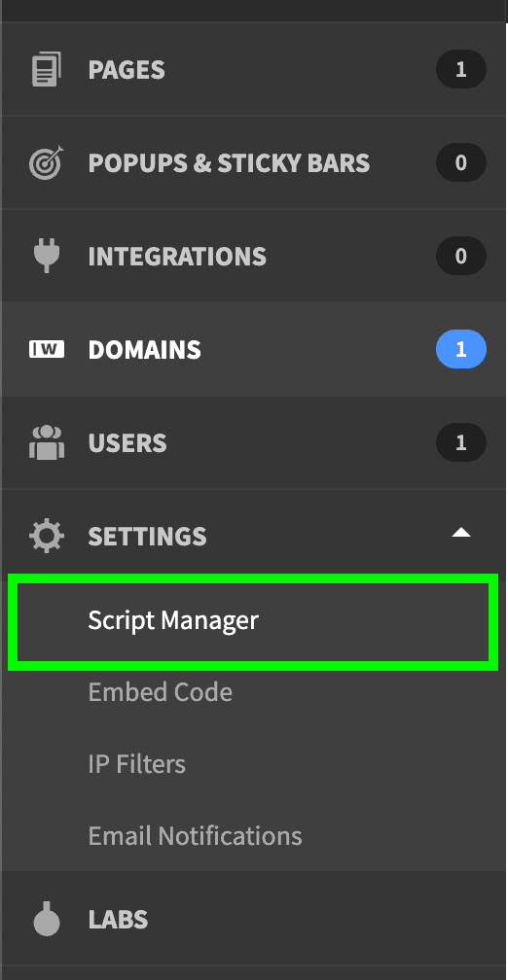Open the Users section
This screenshot has height=980, width=508.
click(254, 442)
